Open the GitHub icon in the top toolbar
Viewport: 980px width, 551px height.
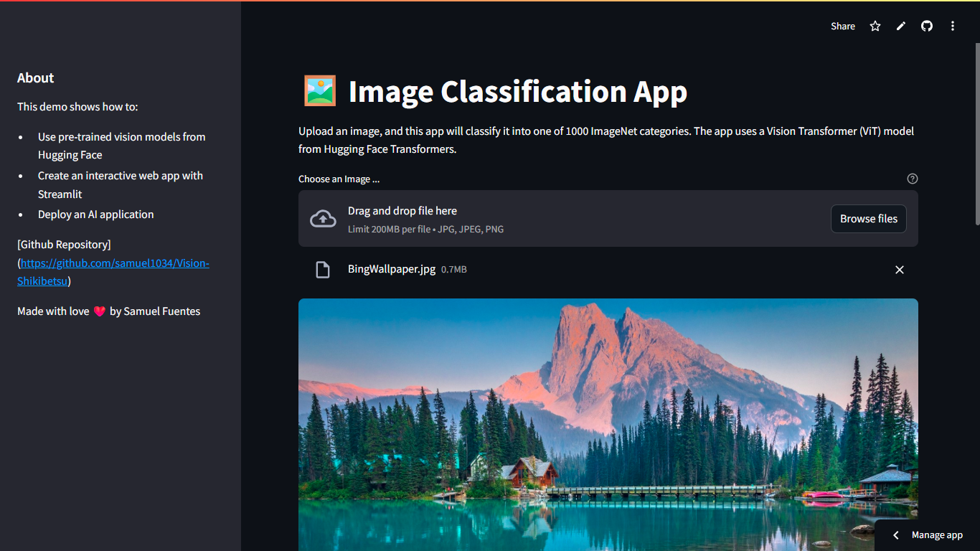[926, 26]
